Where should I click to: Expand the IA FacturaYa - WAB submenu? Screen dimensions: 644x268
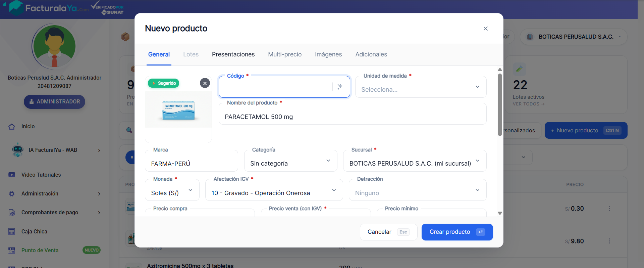pos(99,150)
